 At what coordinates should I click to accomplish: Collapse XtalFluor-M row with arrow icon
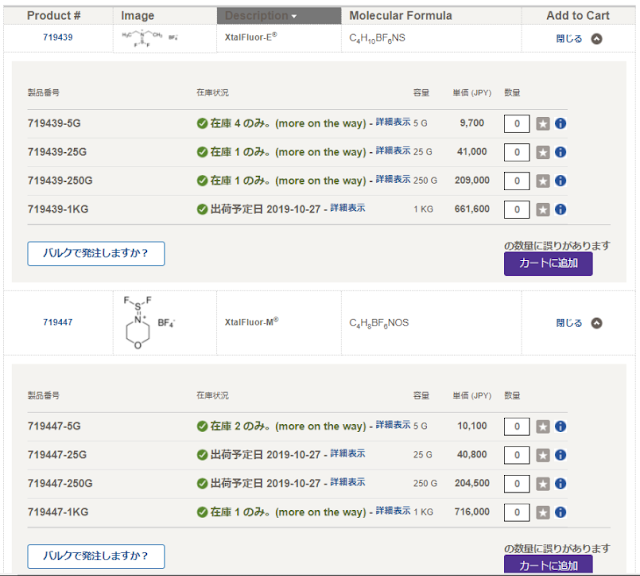click(597, 323)
